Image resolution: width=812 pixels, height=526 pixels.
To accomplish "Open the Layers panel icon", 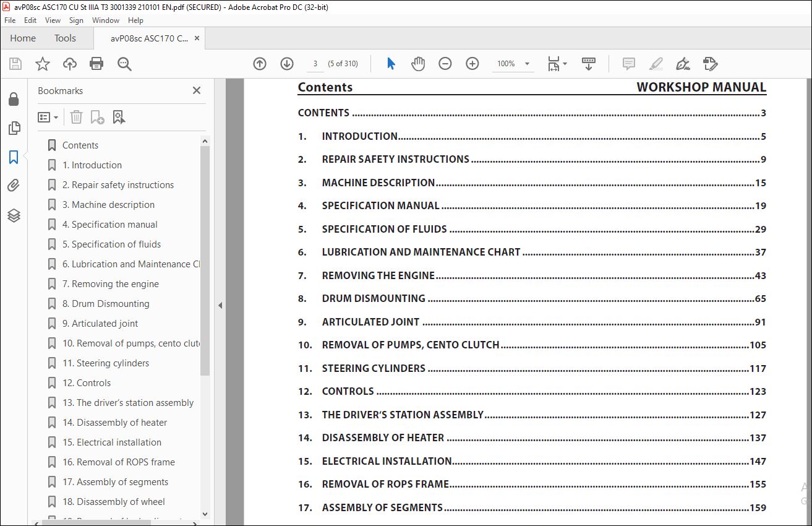I will coord(14,215).
